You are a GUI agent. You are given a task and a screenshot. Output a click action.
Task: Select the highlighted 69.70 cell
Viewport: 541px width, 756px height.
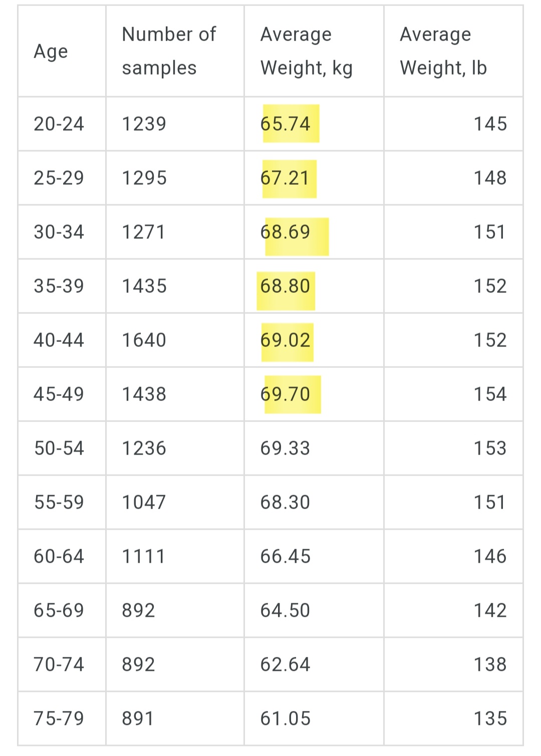[x=286, y=395]
